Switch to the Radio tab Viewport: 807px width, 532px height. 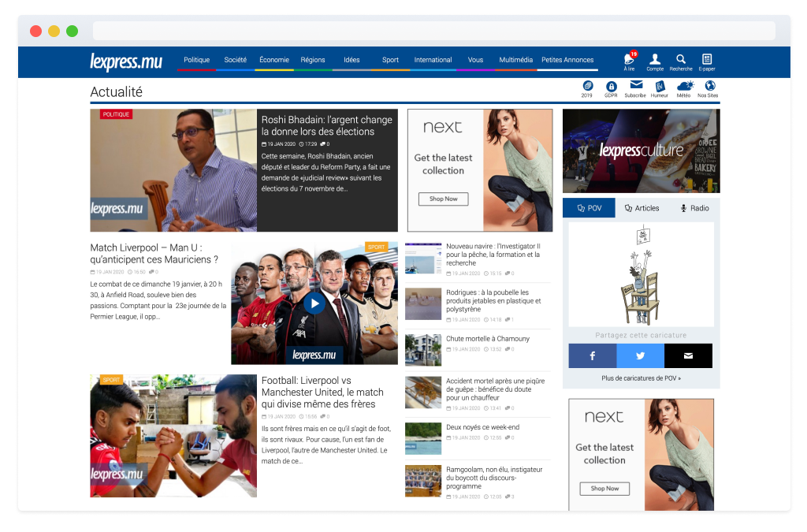pyautogui.click(x=694, y=208)
